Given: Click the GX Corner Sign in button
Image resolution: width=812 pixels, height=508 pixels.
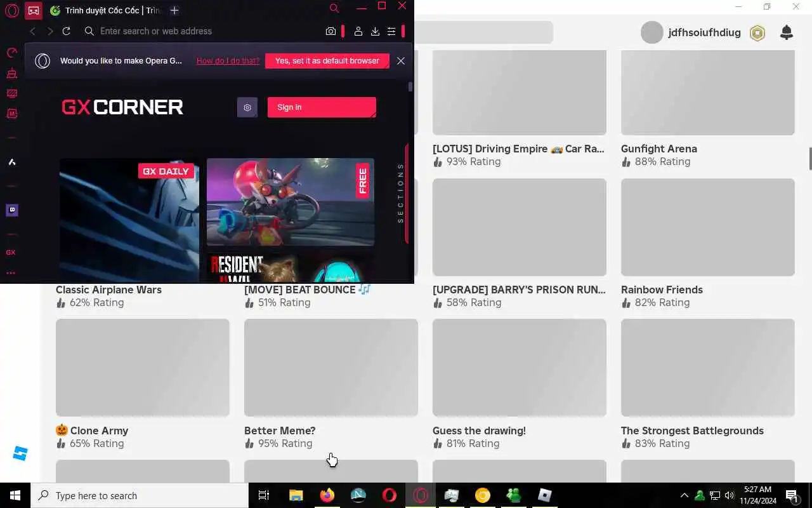Looking at the screenshot, I should 322,107.
